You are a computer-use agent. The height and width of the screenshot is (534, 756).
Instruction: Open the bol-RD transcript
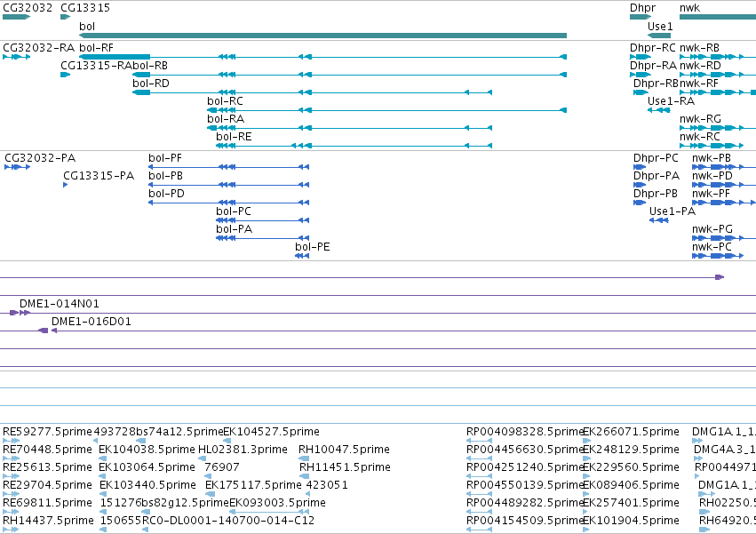151,84
